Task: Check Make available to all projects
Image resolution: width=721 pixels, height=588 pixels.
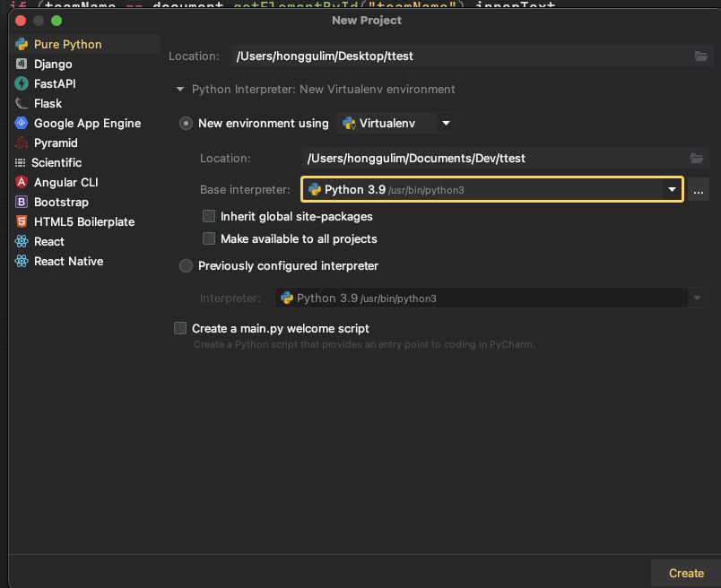Action: (x=209, y=238)
